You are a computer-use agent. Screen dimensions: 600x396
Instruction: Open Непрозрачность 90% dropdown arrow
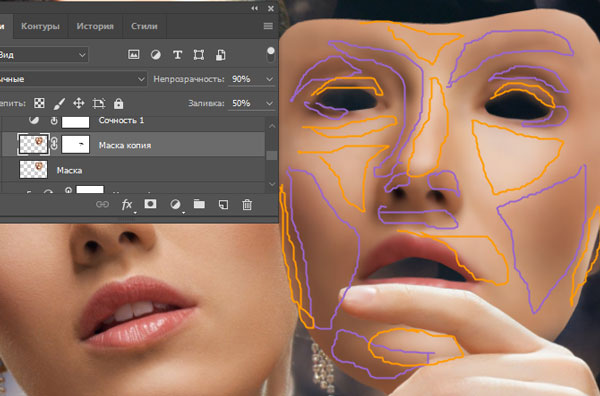point(269,79)
